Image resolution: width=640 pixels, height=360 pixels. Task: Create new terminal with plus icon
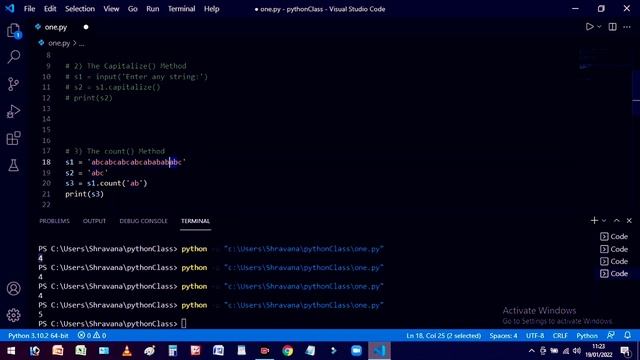(594, 220)
